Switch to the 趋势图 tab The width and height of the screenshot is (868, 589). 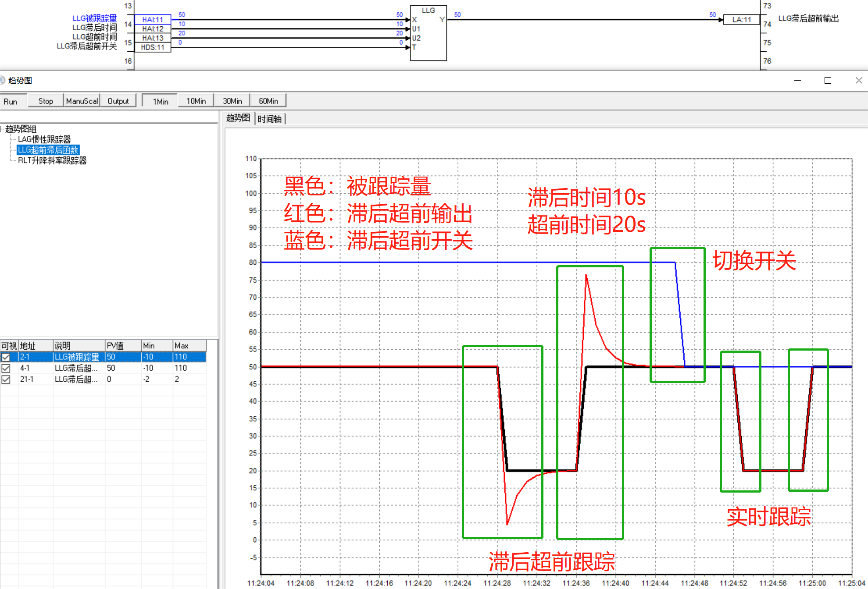[x=238, y=118]
